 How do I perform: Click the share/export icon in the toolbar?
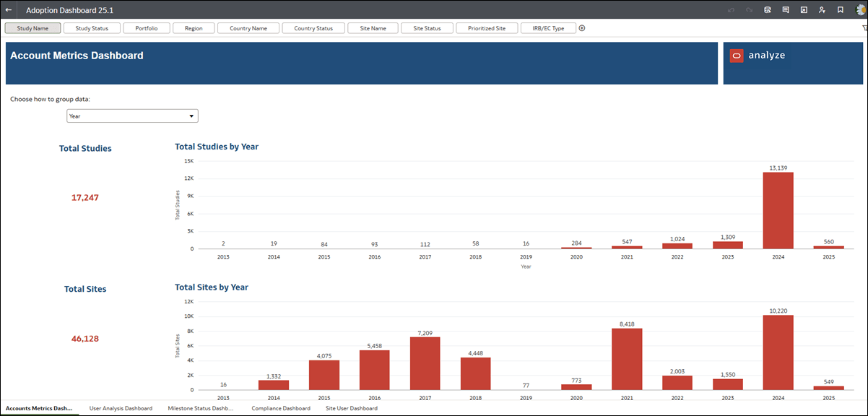803,10
